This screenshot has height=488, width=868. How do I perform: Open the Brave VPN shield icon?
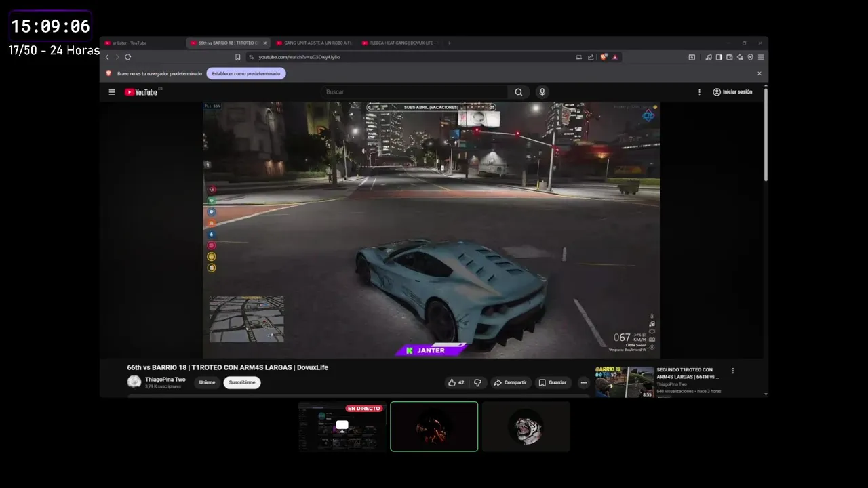pos(750,57)
